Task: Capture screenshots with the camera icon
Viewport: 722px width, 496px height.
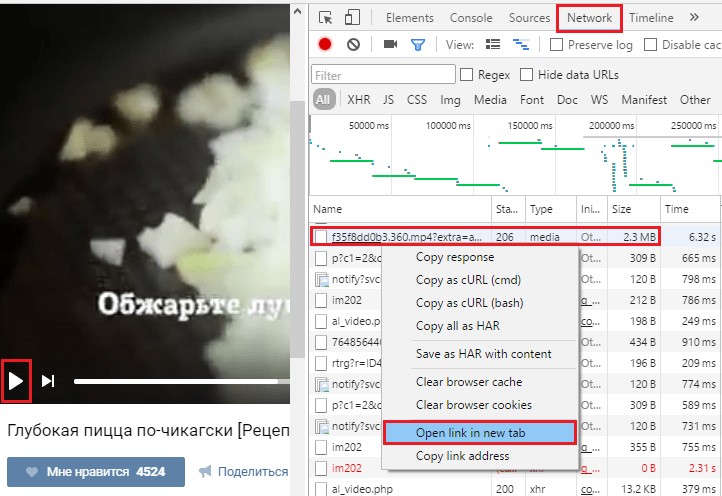Action: 390,44
